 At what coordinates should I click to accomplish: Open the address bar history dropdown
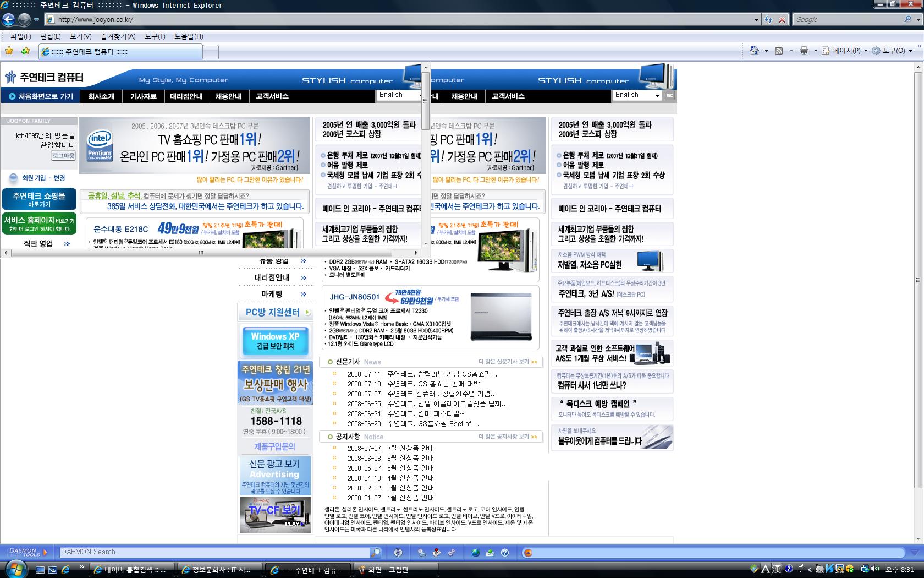[756, 19]
